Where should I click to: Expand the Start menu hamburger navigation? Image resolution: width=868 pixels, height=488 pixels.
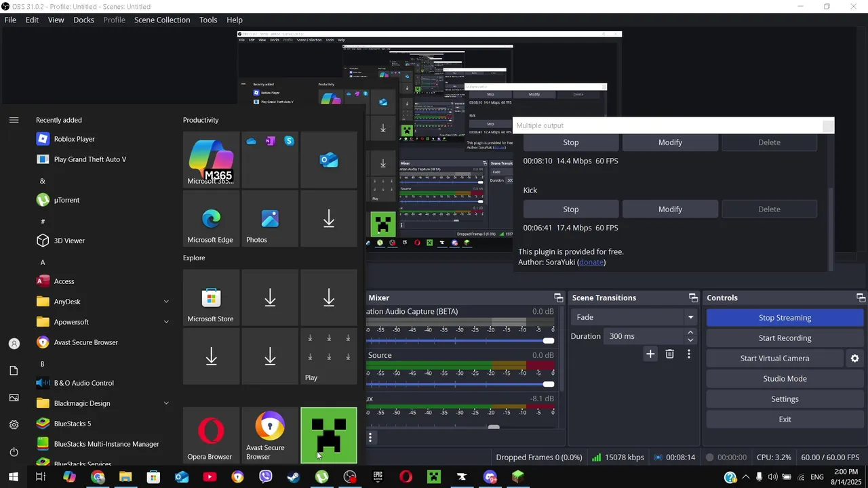coord(14,120)
